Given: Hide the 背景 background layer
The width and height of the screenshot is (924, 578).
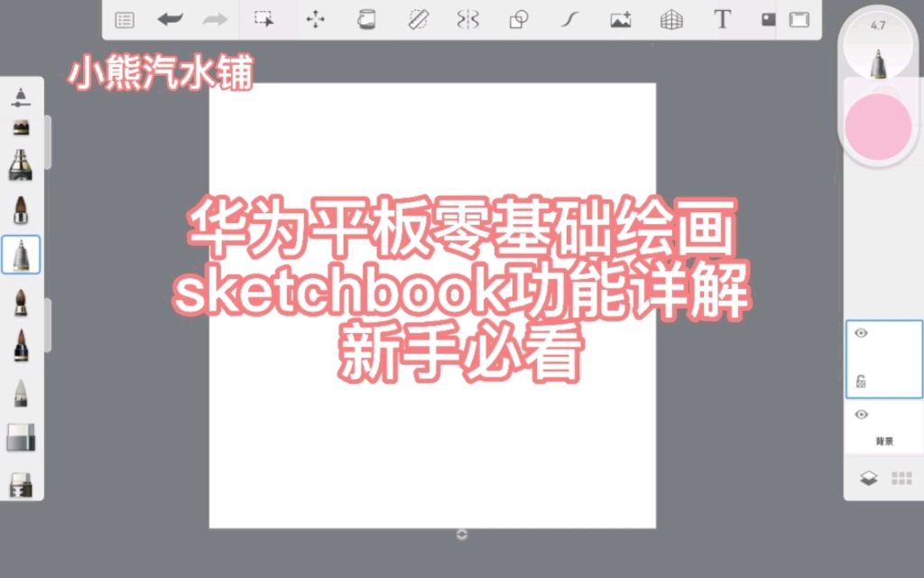Looking at the screenshot, I should tap(861, 415).
